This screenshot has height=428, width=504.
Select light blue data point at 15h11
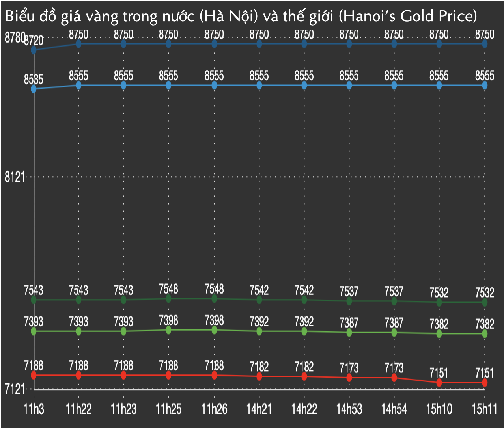(x=484, y=85)
